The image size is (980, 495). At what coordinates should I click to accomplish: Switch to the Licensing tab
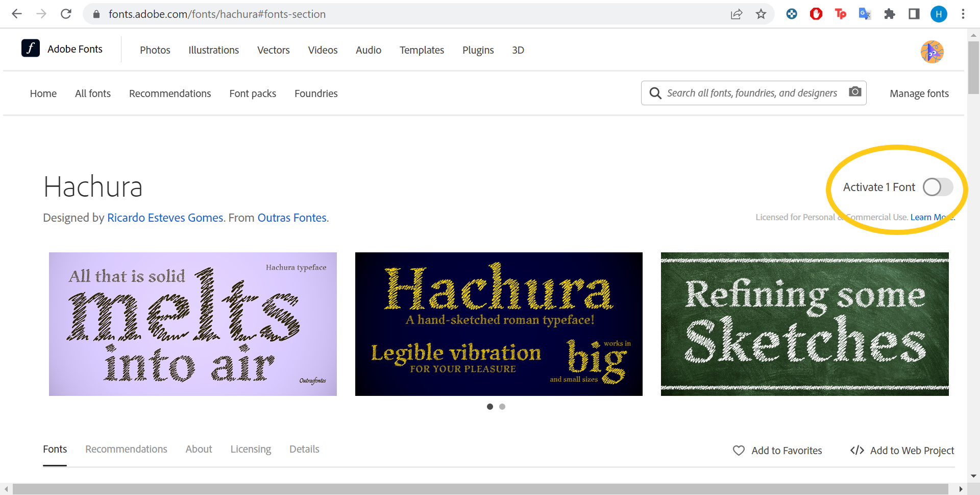pos(251,449)
